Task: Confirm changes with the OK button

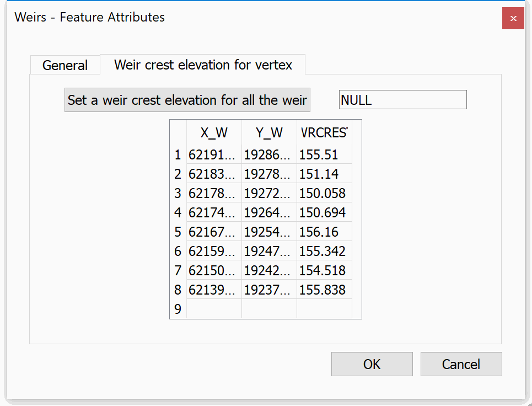Action: click(372, 364)
